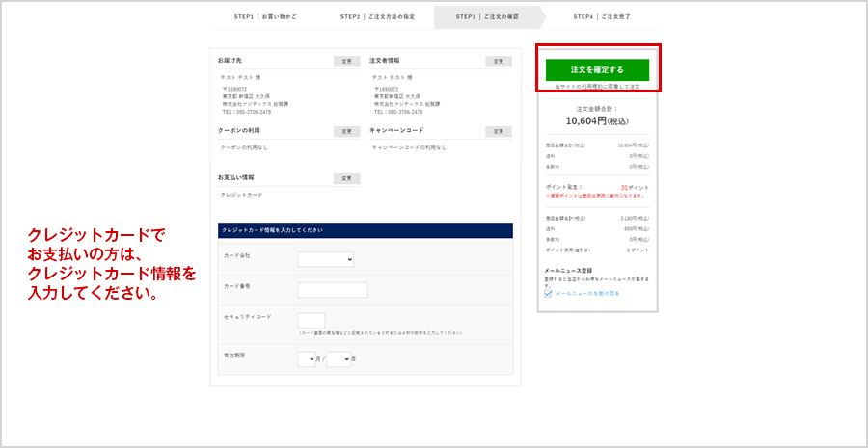Select STEP4 ご注文完了 step
Image resolution: width=868 pixels, height=448 pixels.
tap(602, 17)
